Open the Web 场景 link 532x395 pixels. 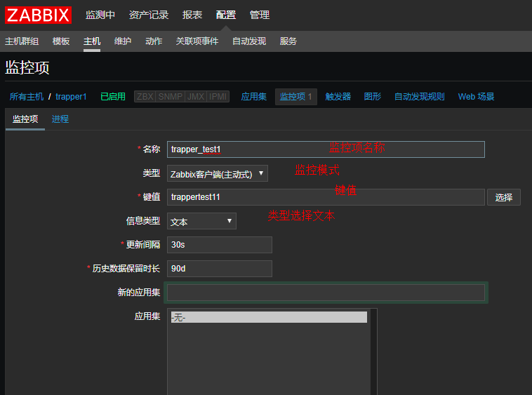point(476,97)
